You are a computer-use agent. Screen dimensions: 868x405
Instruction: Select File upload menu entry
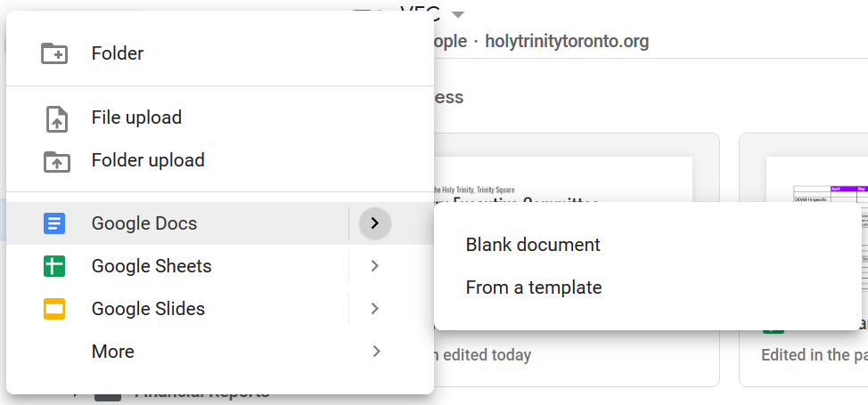click(220, 117)
